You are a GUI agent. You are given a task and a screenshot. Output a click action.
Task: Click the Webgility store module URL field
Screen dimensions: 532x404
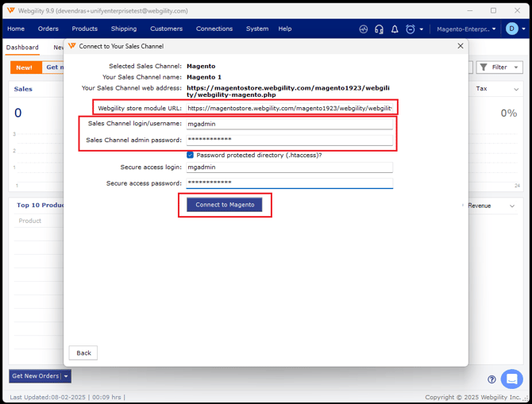pyautogui.click(x=290, y=108)
